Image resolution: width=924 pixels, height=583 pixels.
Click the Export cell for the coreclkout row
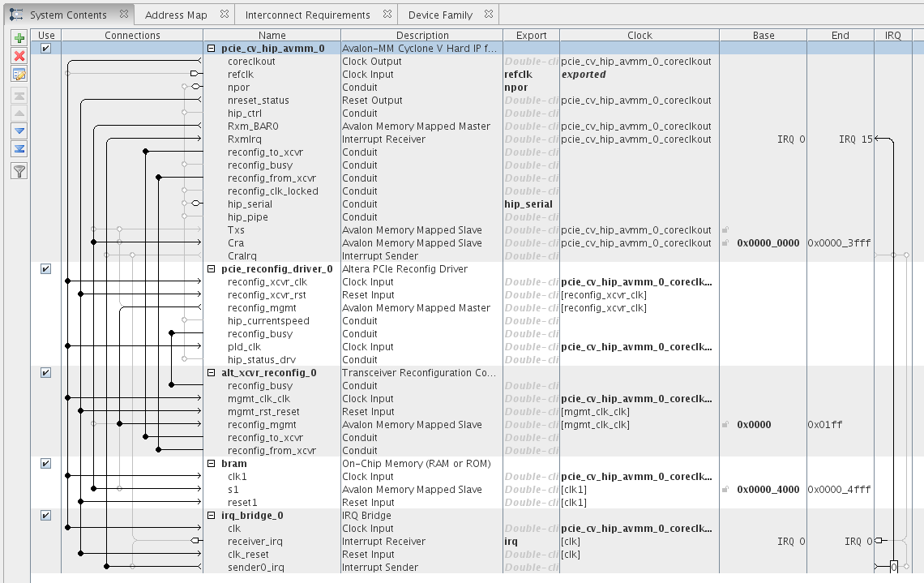coord(530,62)
